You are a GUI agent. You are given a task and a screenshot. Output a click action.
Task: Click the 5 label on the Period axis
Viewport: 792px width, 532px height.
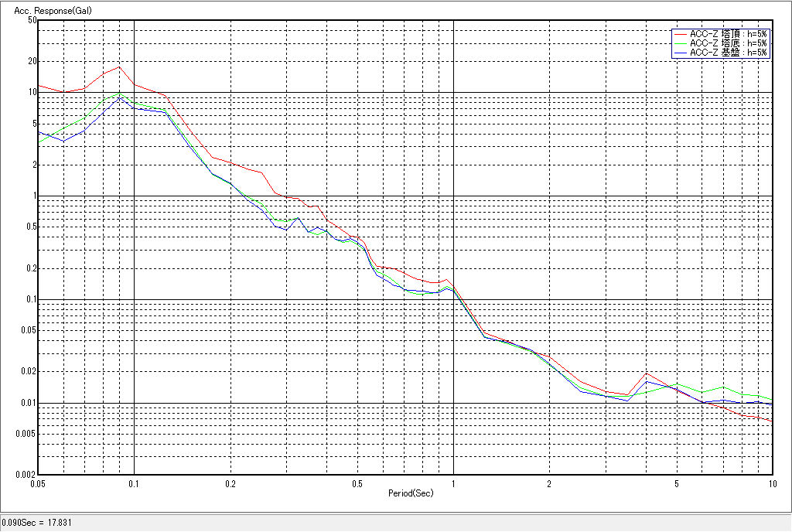click(x=677, y=484)
